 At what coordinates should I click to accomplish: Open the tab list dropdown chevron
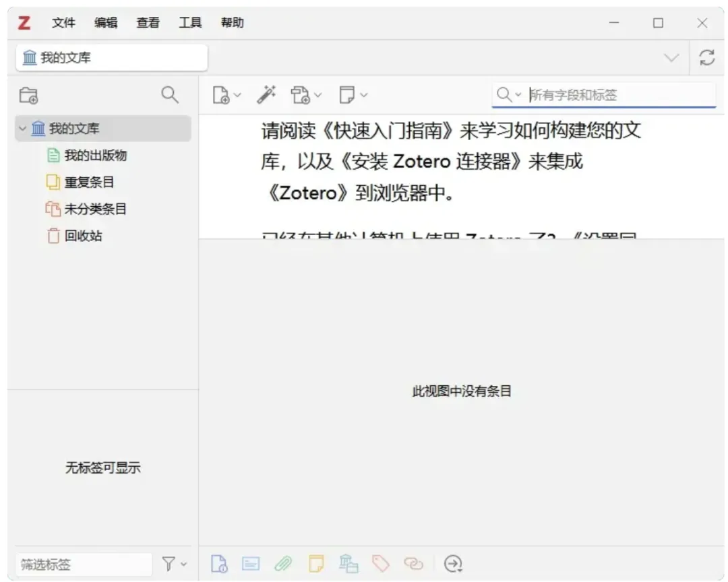(671, 58)
